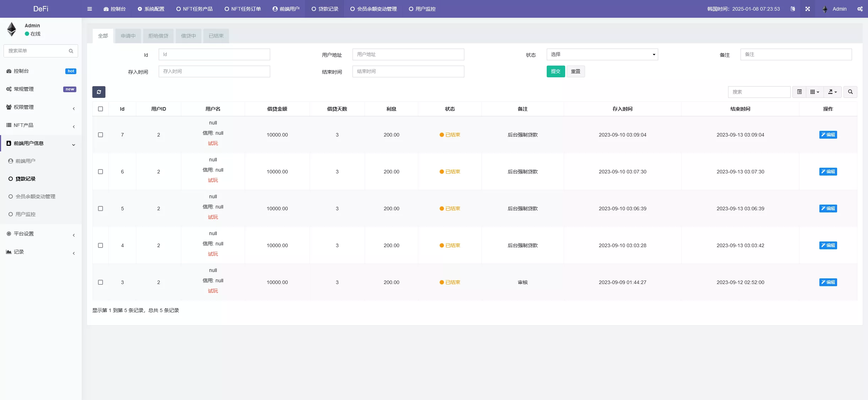Viewport: 868px width, 400px height.
Task: Switch to the 申请中 tab
Action: pyautogui.click(x=128, y=36)
